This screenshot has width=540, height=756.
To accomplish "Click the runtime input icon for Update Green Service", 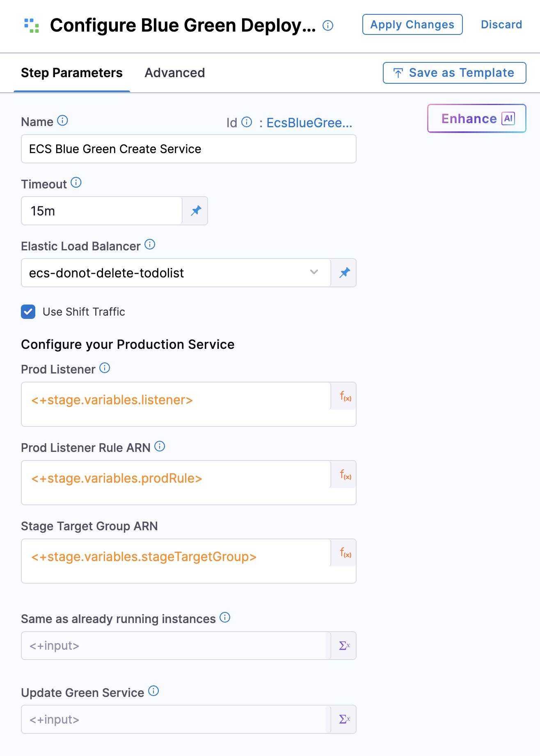I will pyautogui.click(x=344, y=719).
